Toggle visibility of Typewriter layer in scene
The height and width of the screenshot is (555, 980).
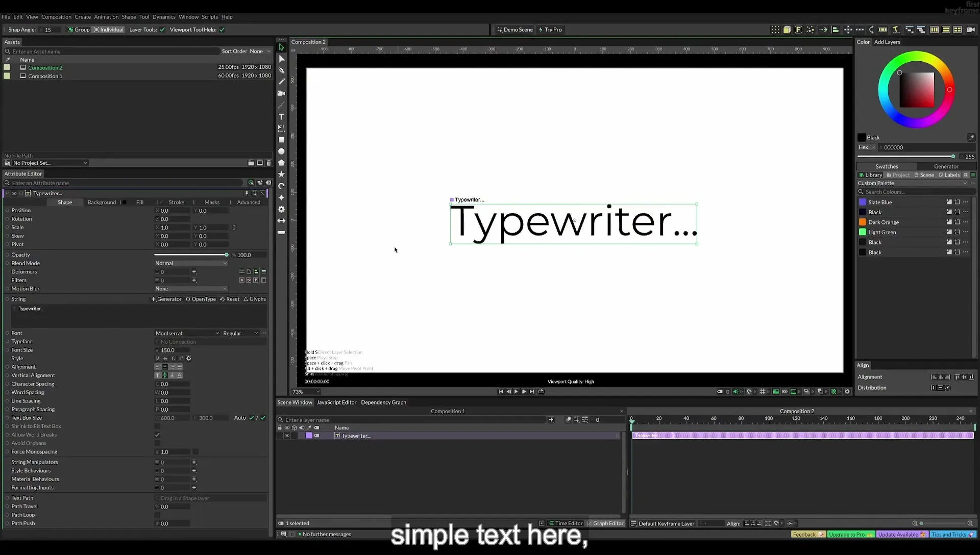(x=287, y=436)
